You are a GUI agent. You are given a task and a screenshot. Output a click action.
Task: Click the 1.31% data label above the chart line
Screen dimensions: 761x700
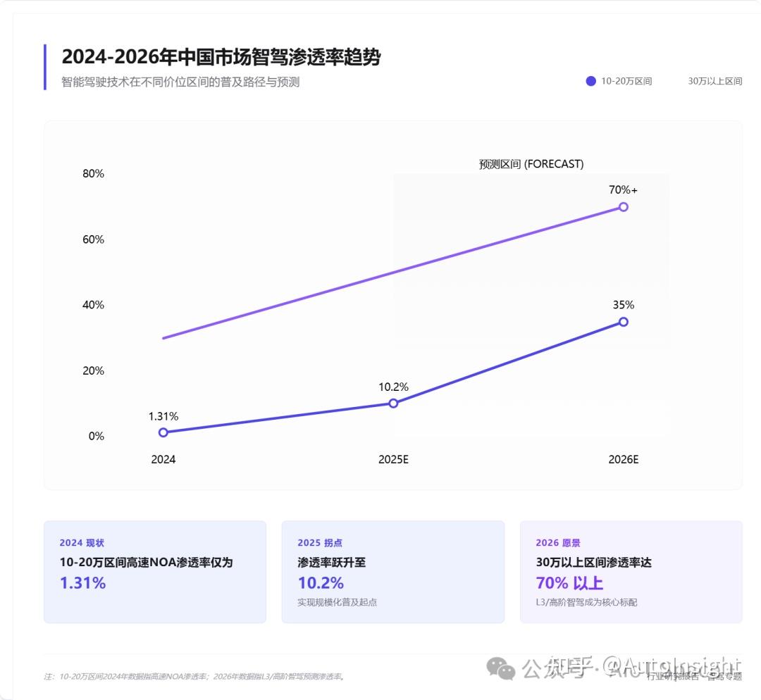pyautogui.click(x=163, y=416)
